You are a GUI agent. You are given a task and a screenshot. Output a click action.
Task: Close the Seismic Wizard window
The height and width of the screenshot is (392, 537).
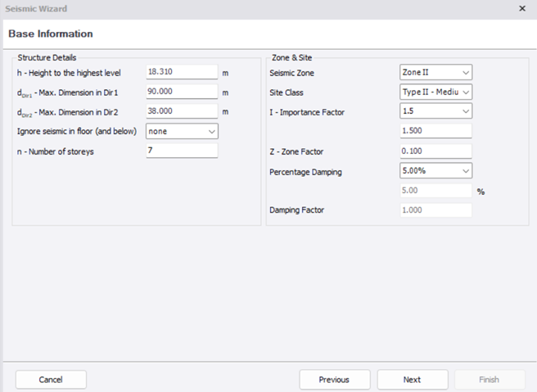coord(522,8)
